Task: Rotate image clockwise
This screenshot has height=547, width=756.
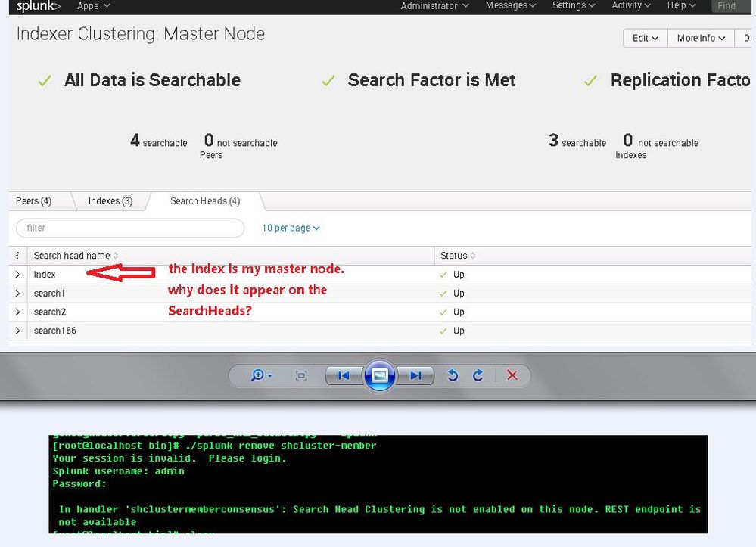Action: coord(478,375)
